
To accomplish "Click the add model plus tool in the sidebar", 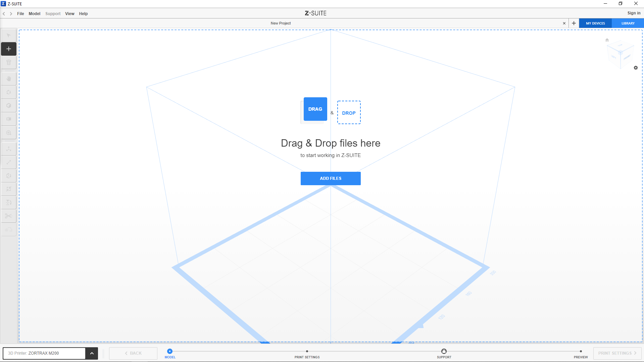I will coord(9,49).
